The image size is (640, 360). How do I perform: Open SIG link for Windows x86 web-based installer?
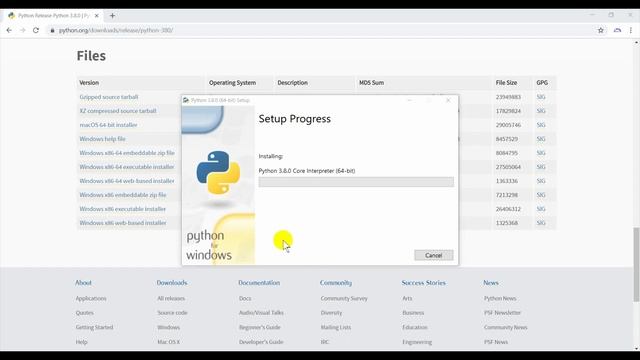point(541,223)
